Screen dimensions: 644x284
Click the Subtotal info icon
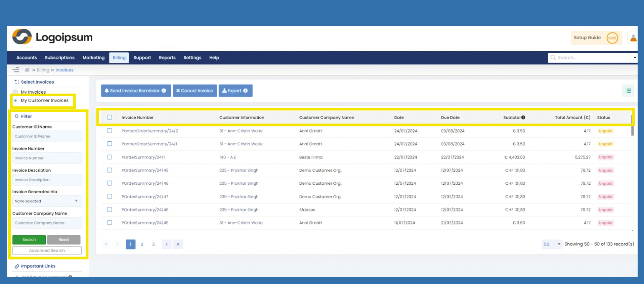click(x=523, y=117)
